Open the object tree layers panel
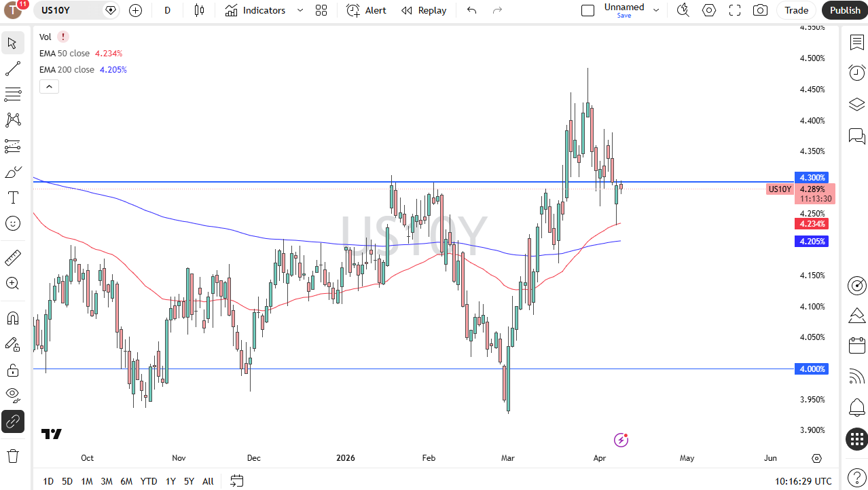Image resolution: width=868 pixels, height=490 pixels. 856,104
